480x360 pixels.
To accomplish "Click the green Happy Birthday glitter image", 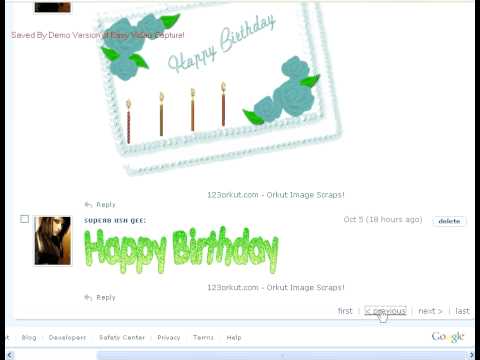I will [x=181, y=250].
